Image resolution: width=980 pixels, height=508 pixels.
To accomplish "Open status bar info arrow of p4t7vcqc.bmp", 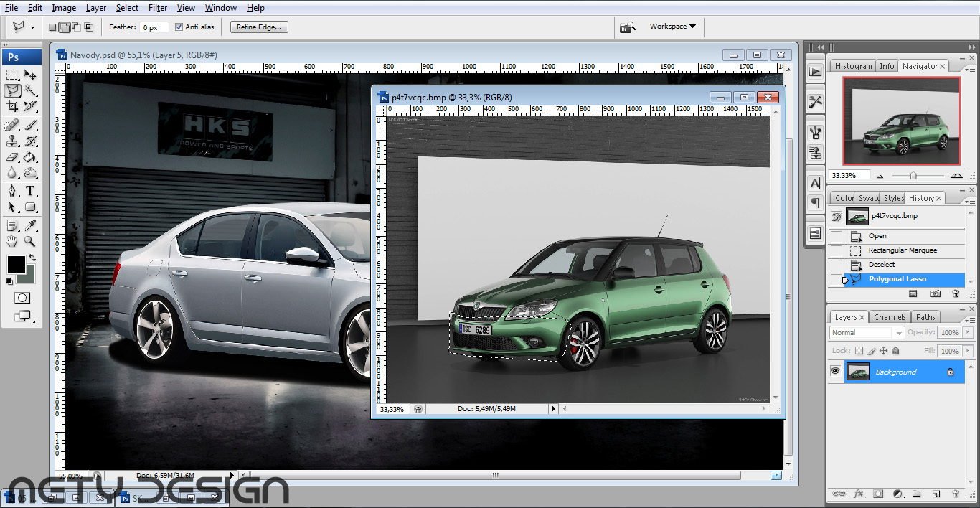I will point(553,409).
